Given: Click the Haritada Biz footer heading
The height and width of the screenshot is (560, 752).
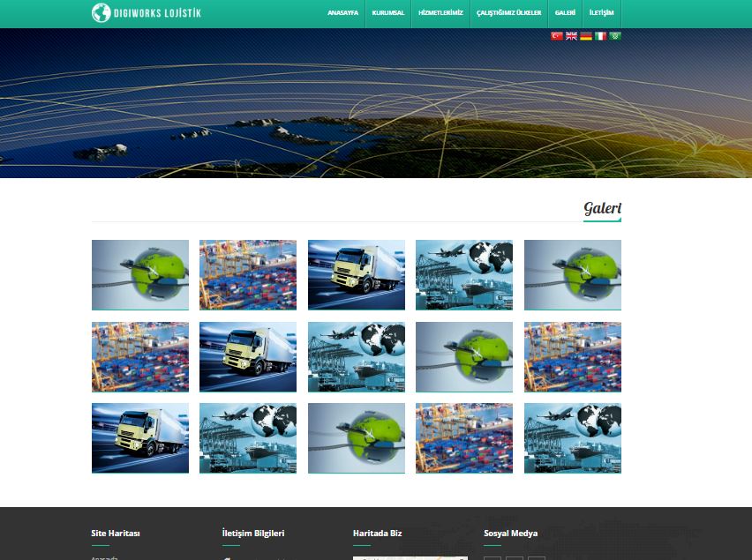Looking at the screenshot, I should 378,534.
